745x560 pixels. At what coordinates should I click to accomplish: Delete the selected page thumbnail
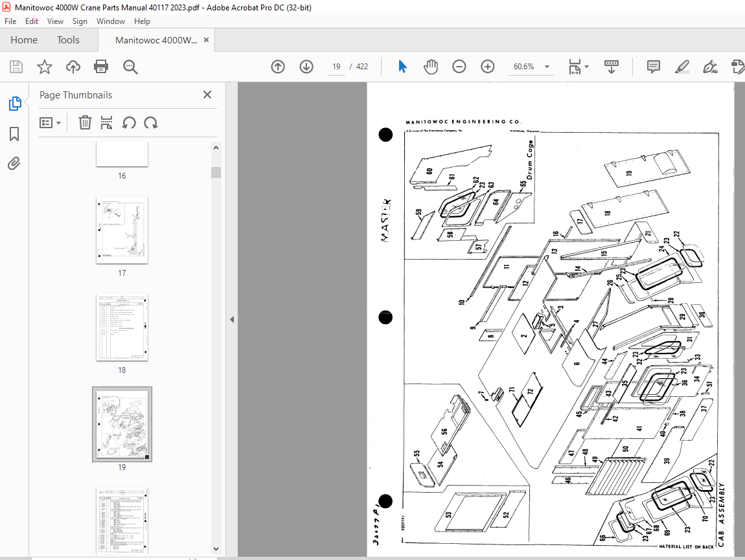(85, 122)
